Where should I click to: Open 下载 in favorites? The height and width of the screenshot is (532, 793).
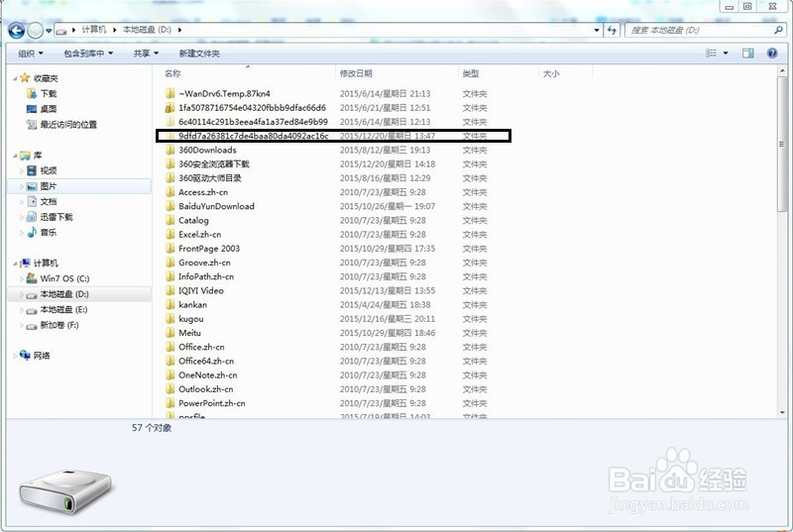(49, 94)
